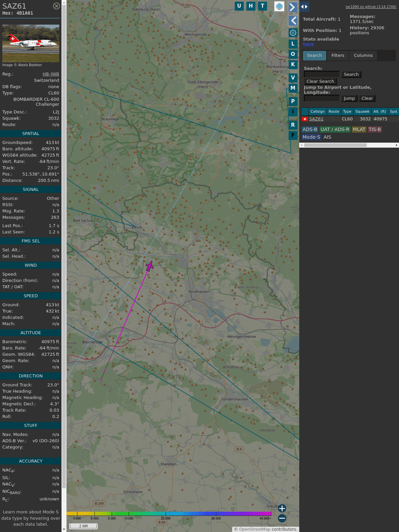Toggle the T map button

click(262, 6)
